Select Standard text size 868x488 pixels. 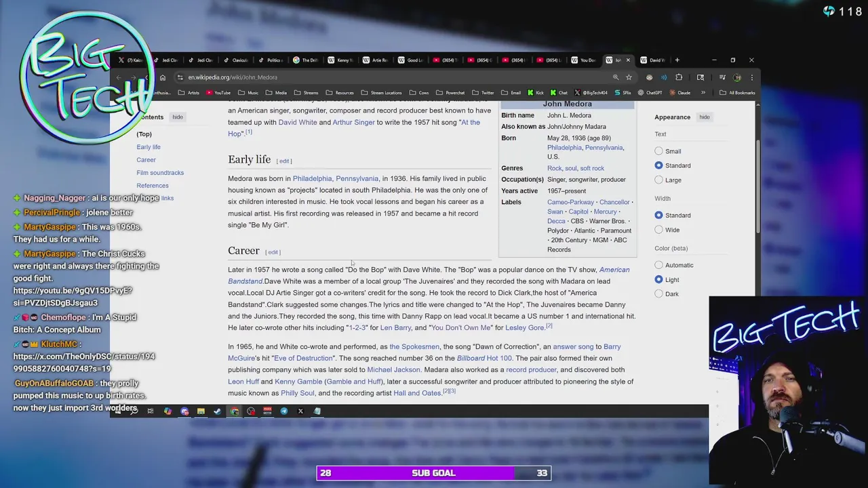click(658, 165)
